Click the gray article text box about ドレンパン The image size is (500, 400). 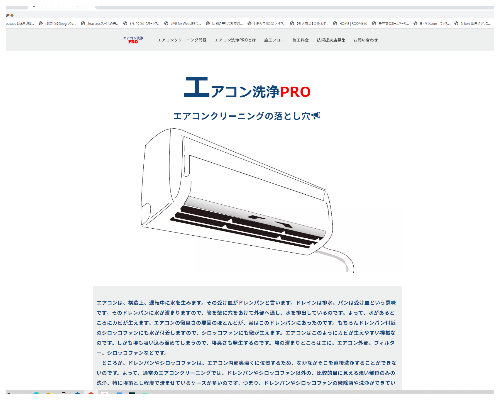247,338
